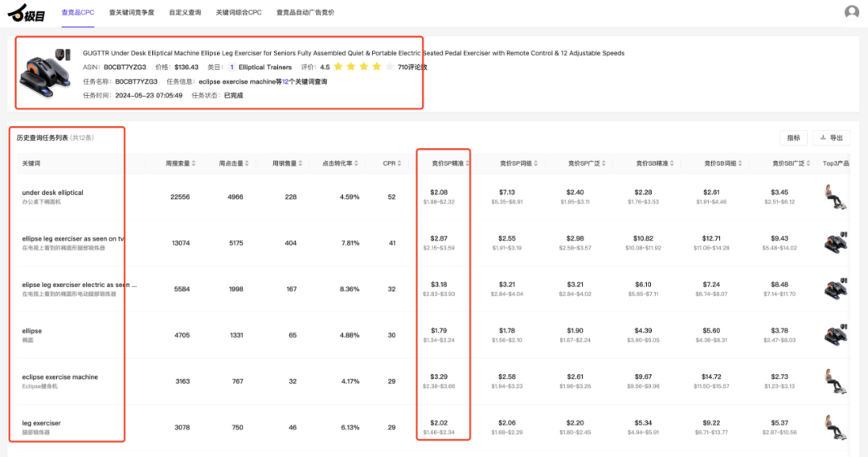Screen dimensions: 868x457
Task: Click the 指标 button
Action: (x=792, y=138)
